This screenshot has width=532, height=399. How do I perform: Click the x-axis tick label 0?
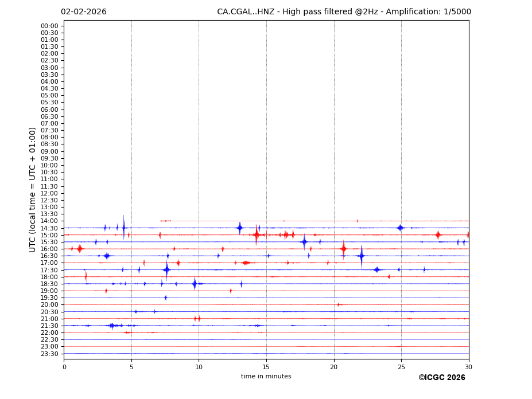click(x=64, y=367)
